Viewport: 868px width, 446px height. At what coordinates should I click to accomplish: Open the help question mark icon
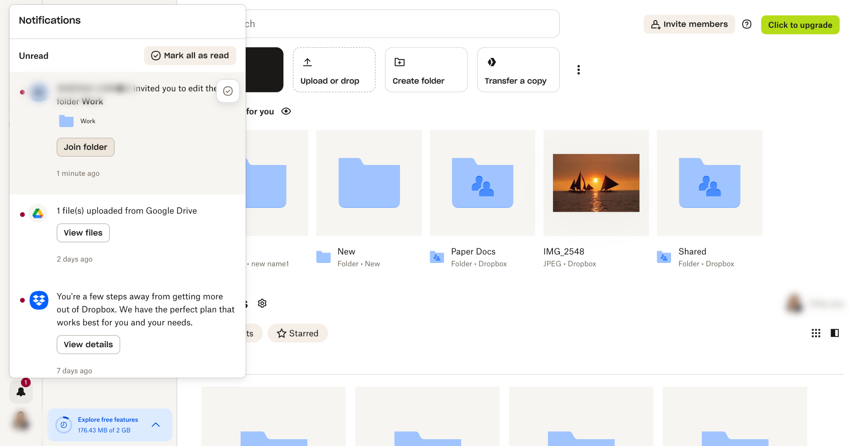pos(746,24)
